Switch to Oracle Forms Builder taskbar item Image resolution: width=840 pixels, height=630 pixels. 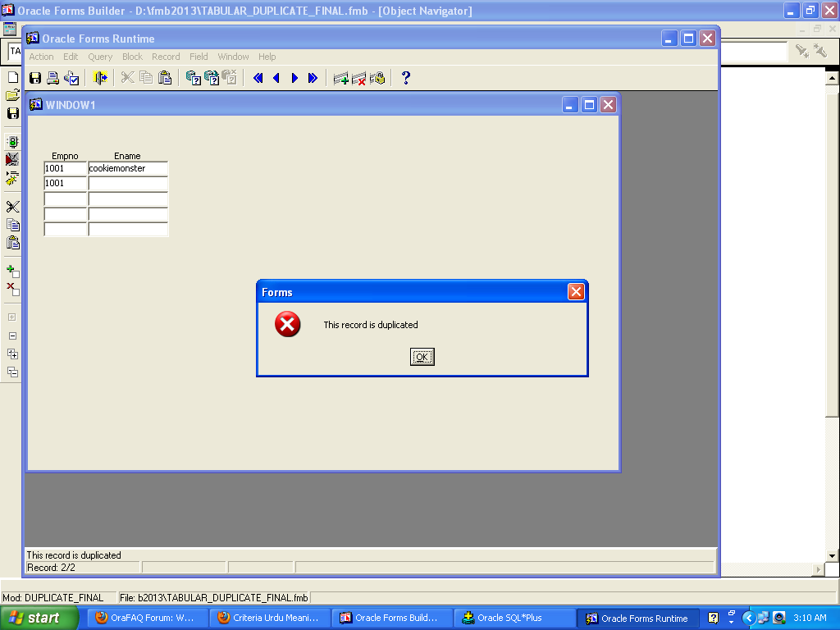[x=391, y=619]
